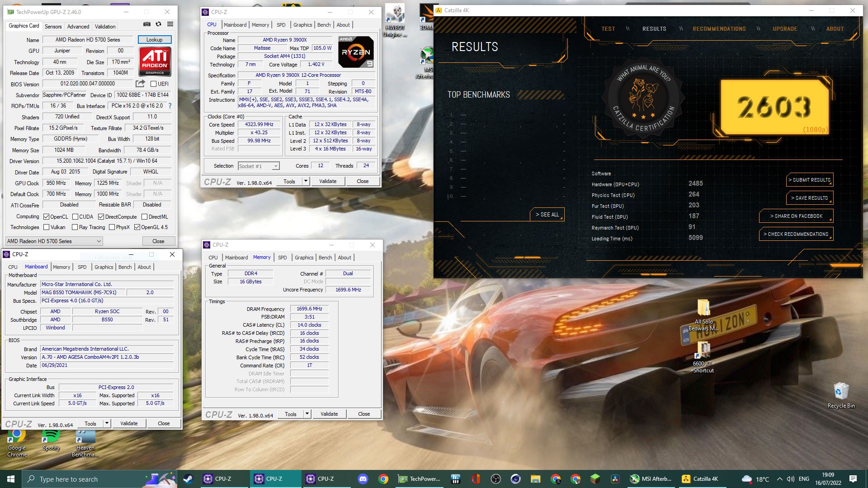
Task: Open SPD tab in the Memory CPU-Z window
Action: [x=282, y=258]
